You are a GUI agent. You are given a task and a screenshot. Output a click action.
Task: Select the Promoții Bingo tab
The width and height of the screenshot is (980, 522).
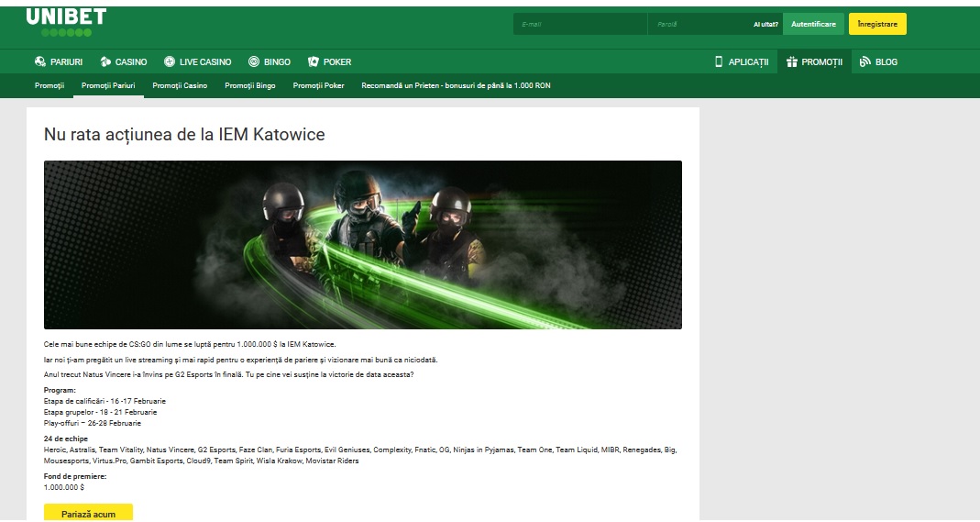click(250, 85)
